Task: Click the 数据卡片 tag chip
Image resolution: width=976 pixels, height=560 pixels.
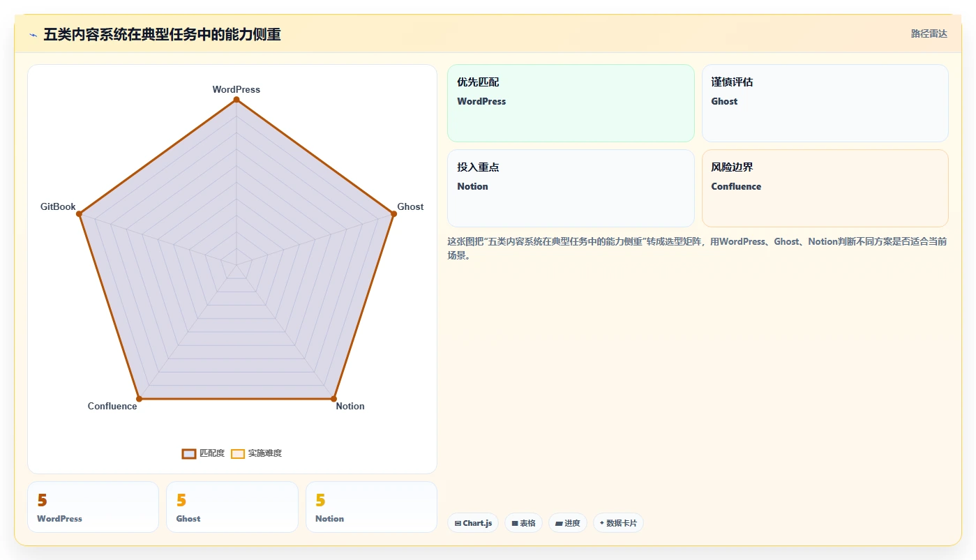Action: pos(618,523)
